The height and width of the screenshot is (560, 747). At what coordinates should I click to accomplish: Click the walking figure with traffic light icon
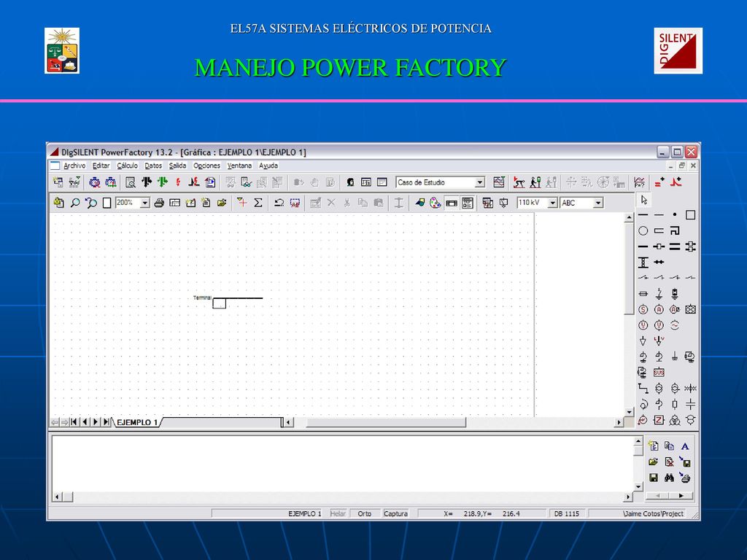(x=535, y=182)
